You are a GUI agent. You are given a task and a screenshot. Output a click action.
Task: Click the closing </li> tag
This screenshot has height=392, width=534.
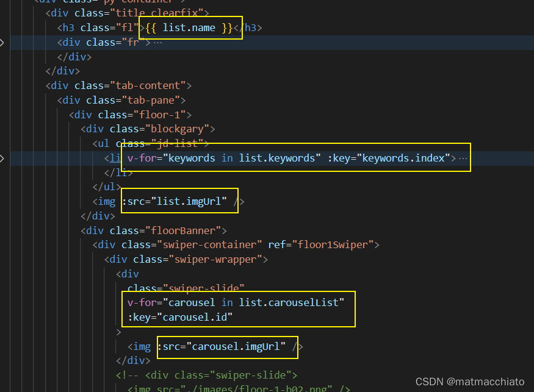click(x=118, y=173)
